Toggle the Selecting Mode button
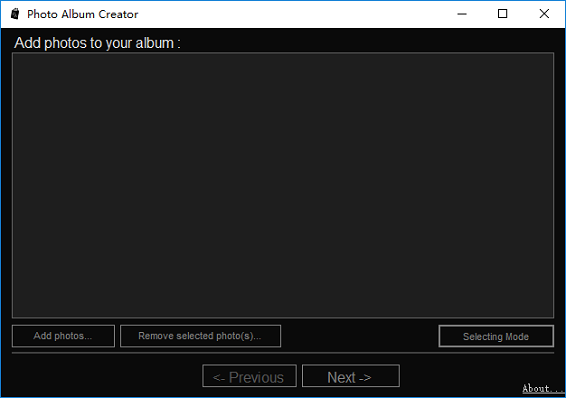566x398 pixels. pos(496,336)
